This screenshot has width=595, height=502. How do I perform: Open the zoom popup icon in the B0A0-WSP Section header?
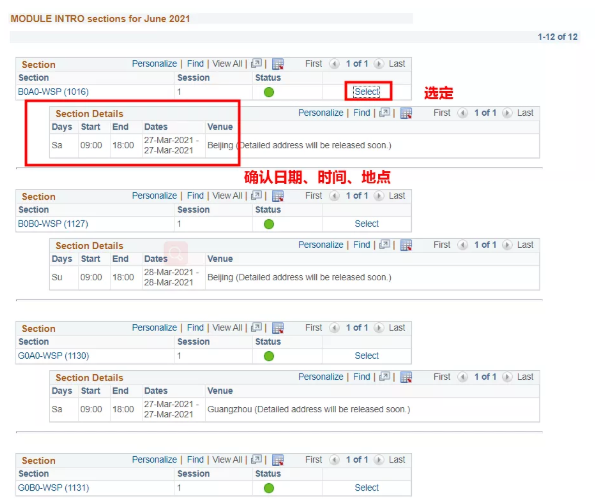(x=257, y=63)
